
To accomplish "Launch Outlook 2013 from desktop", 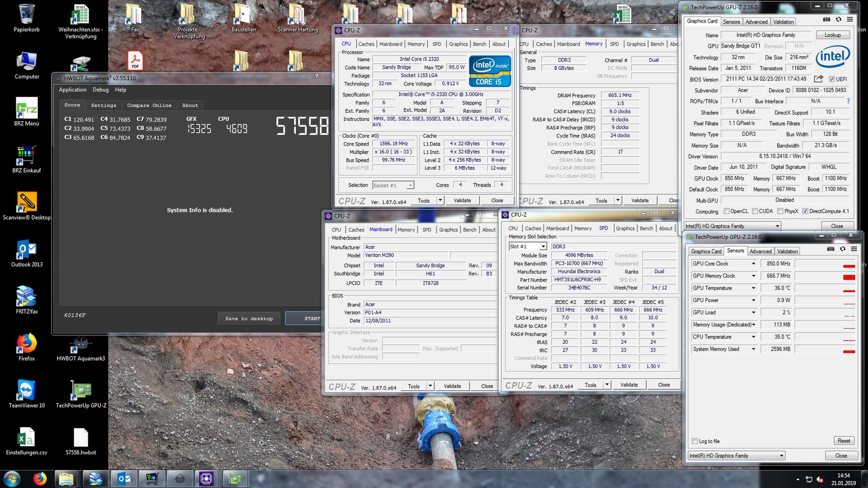I will coord(27,253).
